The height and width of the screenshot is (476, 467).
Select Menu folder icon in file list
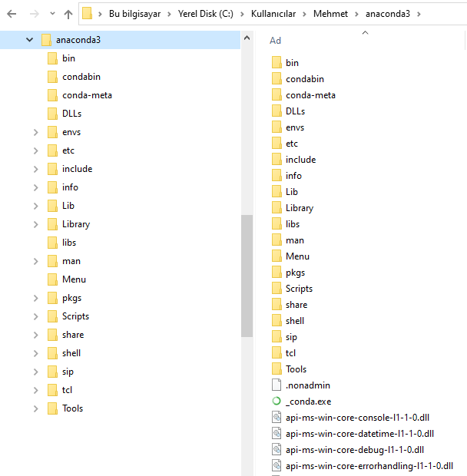click(277, 256)
